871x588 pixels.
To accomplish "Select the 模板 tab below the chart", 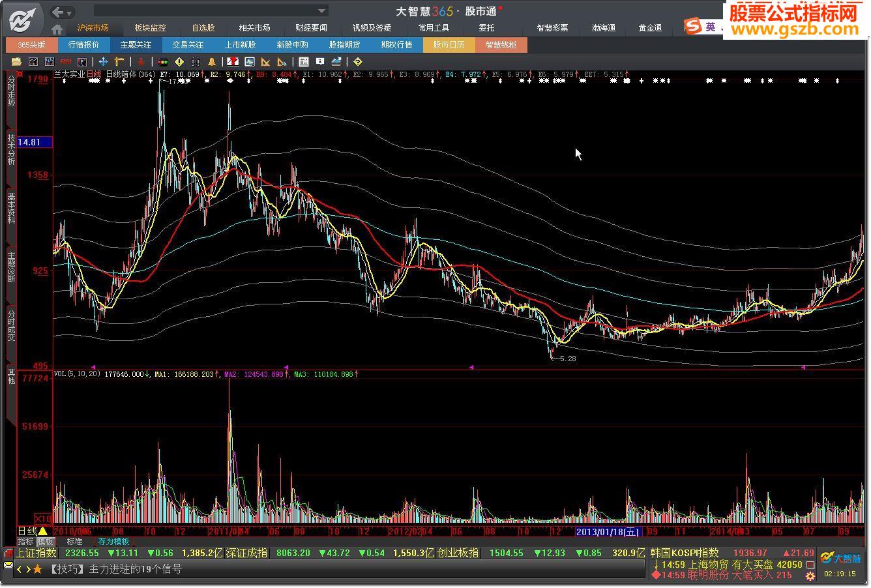I will click(x=45, y=542).
